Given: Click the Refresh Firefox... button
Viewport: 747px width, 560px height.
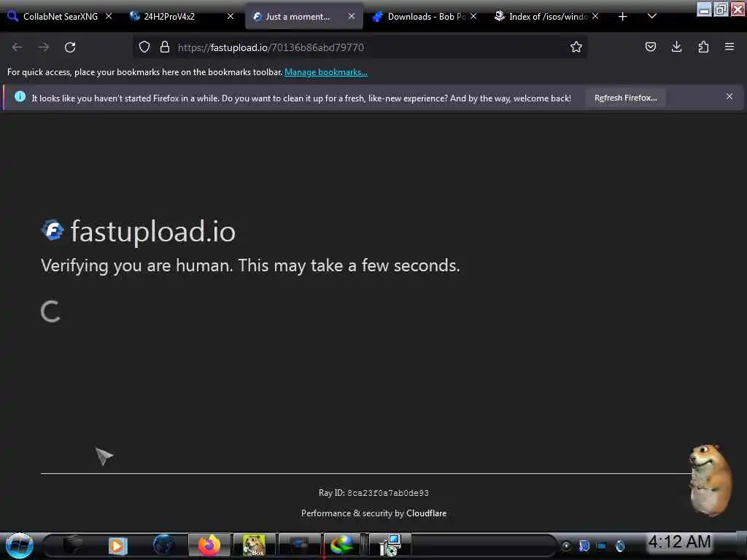Looking at the screenshot, I should coord(625,98).
